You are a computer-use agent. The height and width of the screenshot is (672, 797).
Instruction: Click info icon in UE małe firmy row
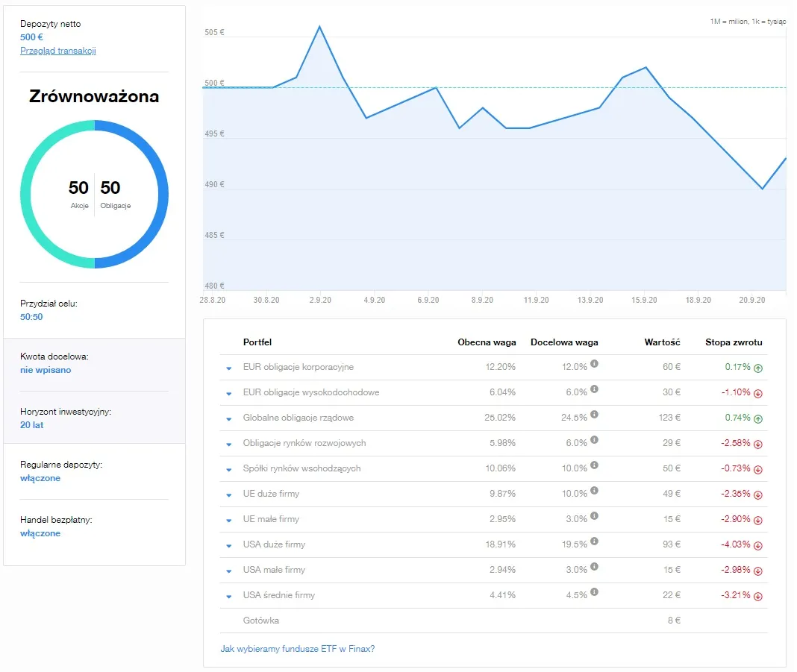[594, 516]
